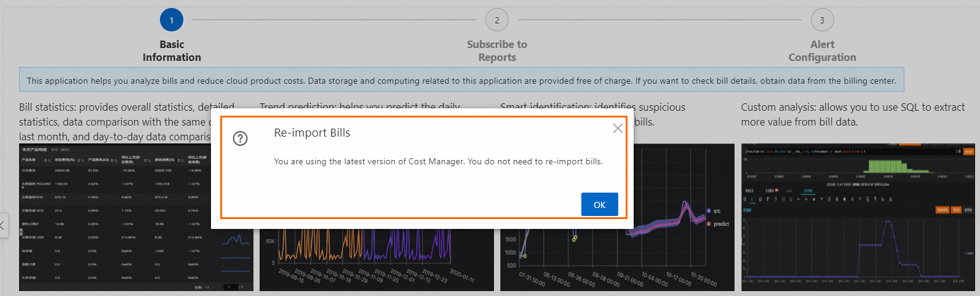Toggle the predict legend dot
980x296 pixels.
pyautogui.click(x=709, y=224)
